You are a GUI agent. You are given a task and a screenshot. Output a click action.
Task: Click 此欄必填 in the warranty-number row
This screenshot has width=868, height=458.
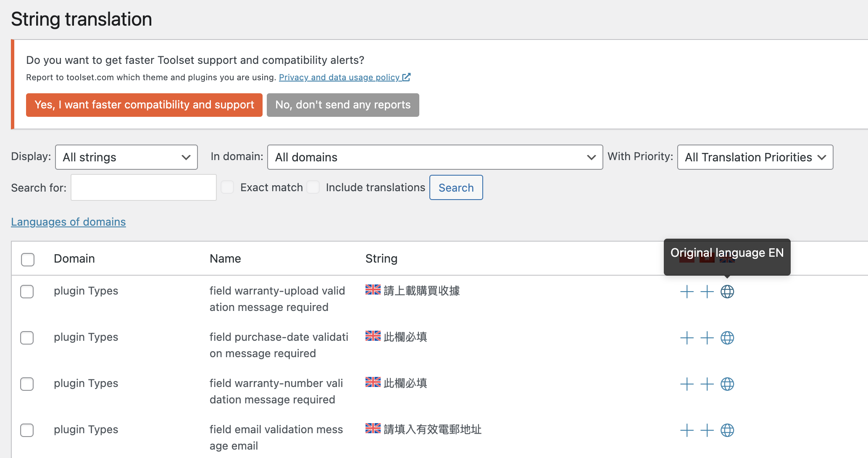405,383
